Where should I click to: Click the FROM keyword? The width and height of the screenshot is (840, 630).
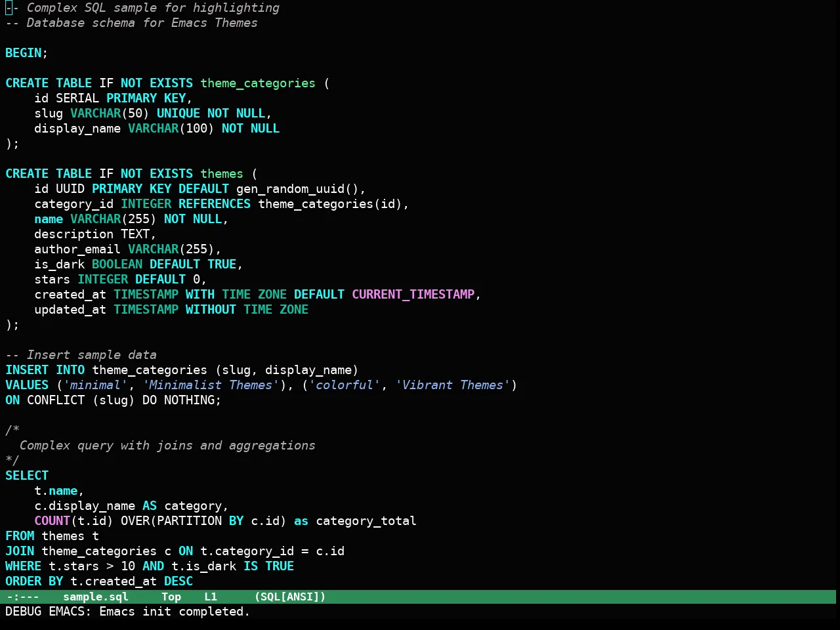20,536
